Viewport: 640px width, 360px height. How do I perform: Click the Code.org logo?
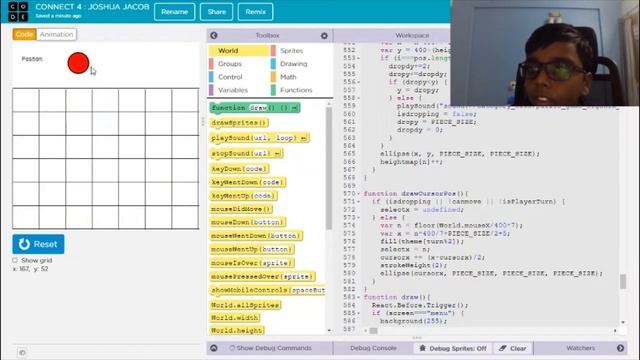click(18, 11)
